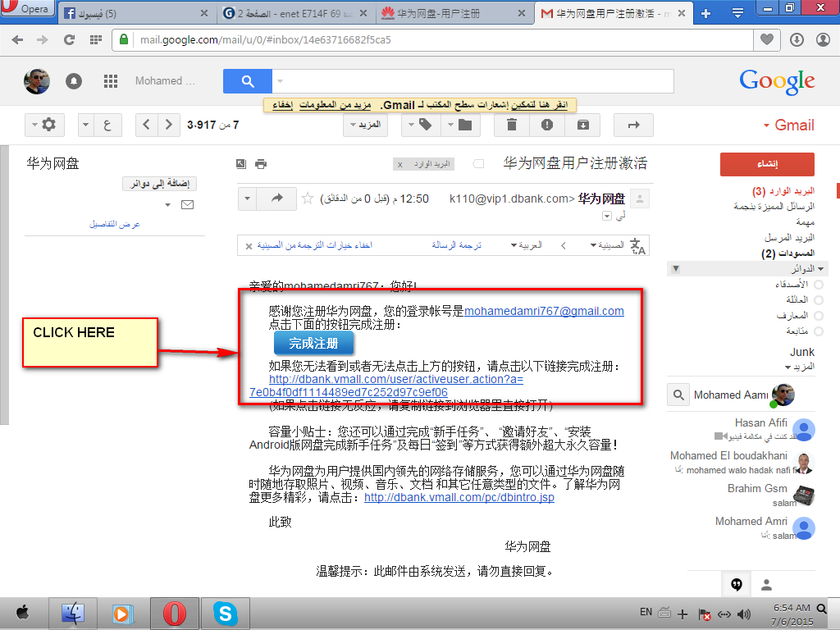The width and height of the screenshot is (840, 630).
Task: Open chat with Brahim Gsm
Action: click(x=770, y=495)
